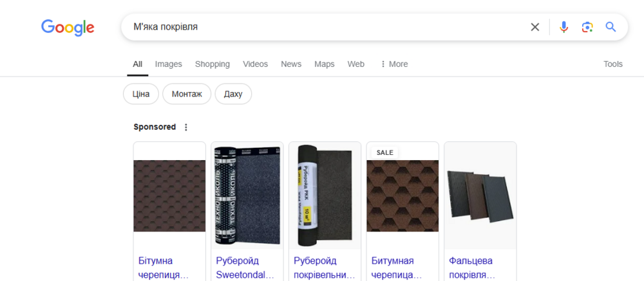644x281 pixels.
Task: Open the Videos tab
Action: pos(255,64)
